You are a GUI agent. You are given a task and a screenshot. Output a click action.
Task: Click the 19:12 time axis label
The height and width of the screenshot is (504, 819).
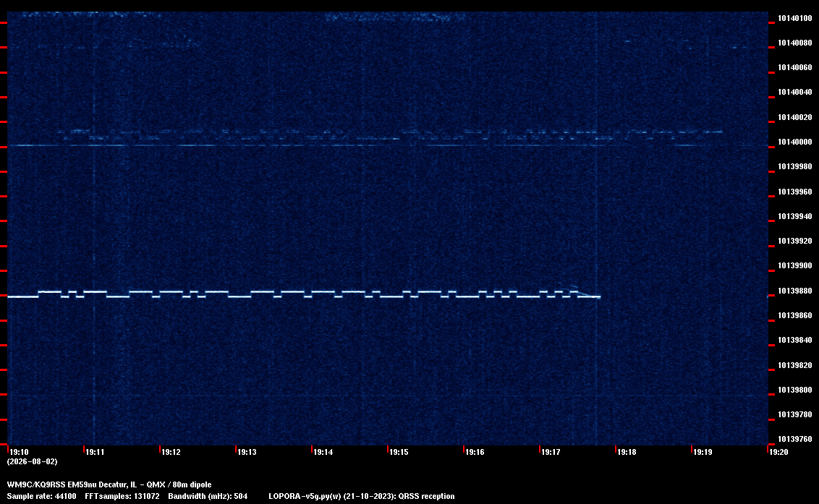point(171,452)
